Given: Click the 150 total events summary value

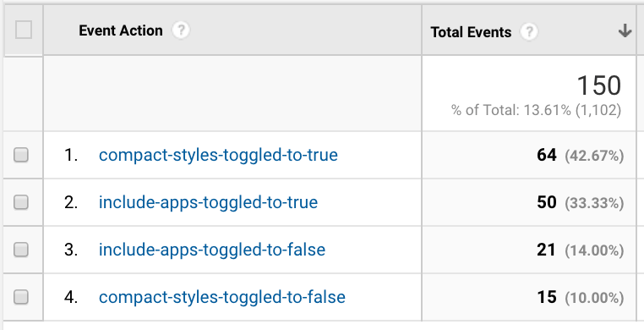Looking at the screenshot, I should [599, 85].
